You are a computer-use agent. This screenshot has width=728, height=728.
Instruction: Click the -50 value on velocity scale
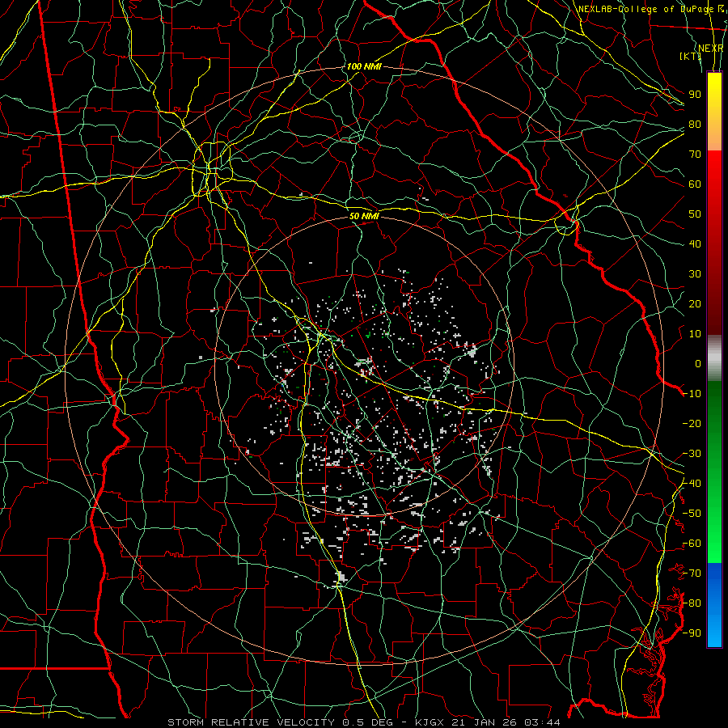(692, 514)
